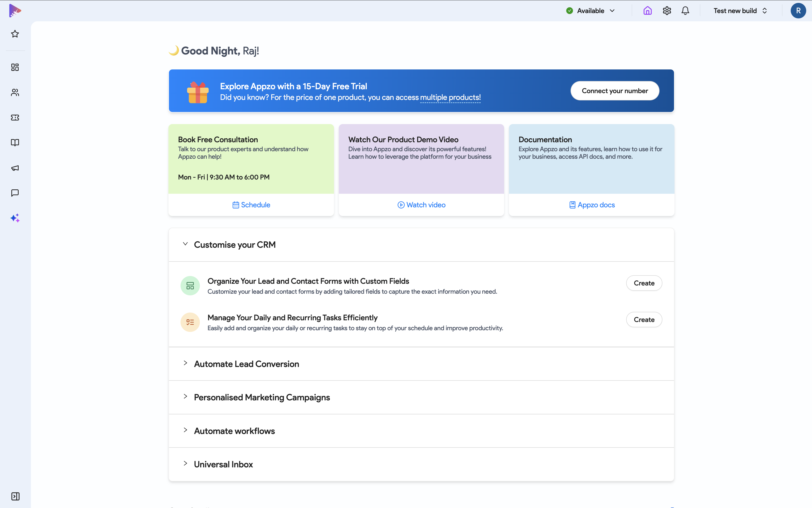Open the AI sparkles icon in the sidebar

pyautogui.click(x=15, y=218)
